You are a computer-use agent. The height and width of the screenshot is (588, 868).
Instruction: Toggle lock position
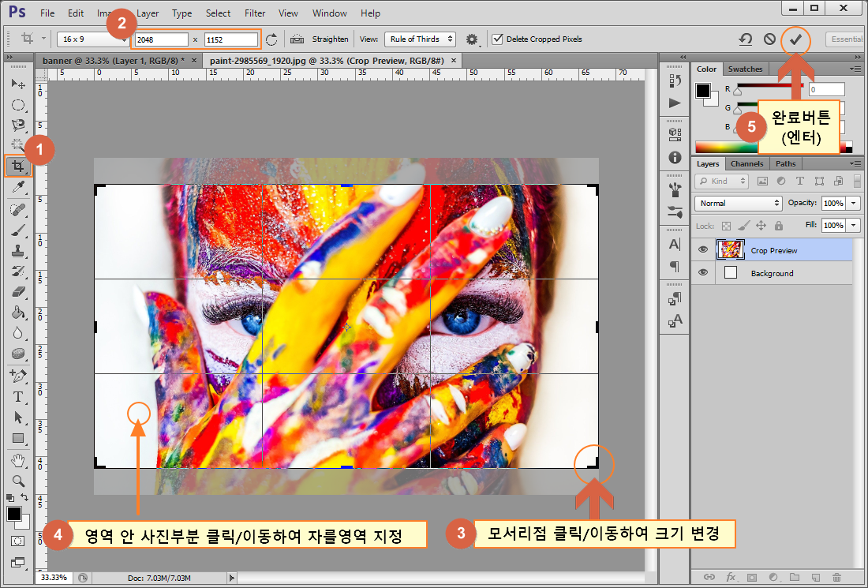[x=761, y=226]
